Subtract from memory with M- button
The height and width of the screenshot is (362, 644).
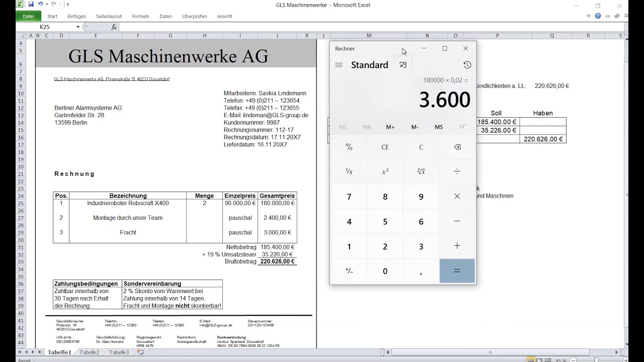(x=415, y=127)
